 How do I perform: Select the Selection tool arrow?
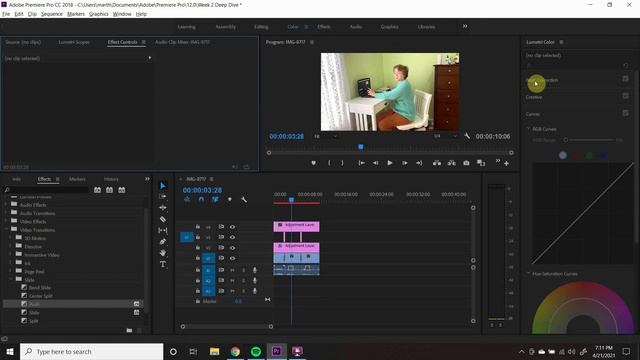pos(163,186)
